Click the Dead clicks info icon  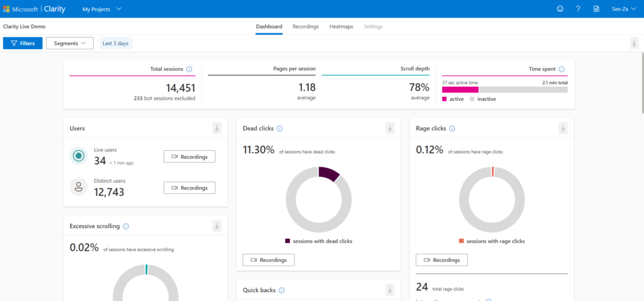(279, 129)
